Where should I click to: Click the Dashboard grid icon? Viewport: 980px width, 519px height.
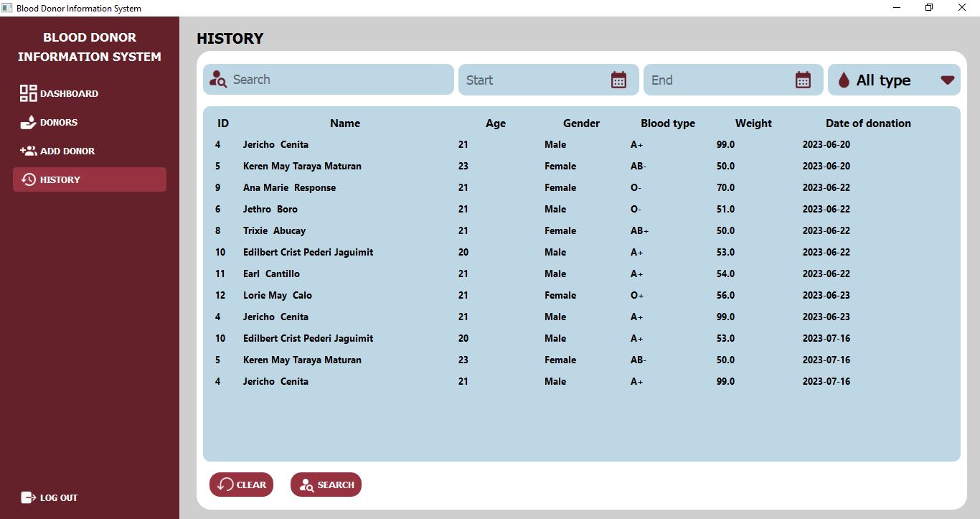click(x=28, y=93)
